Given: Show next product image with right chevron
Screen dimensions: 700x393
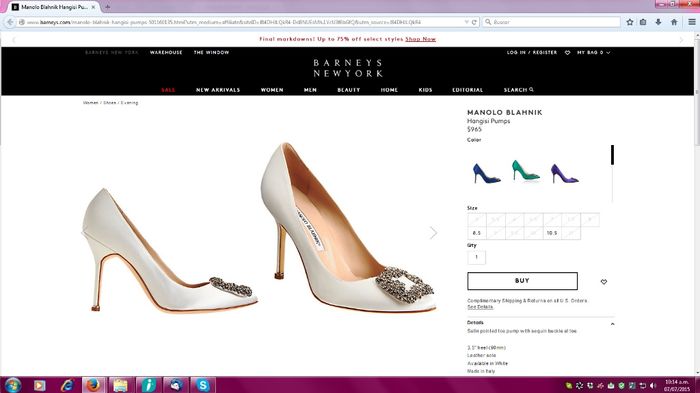Looking at the screenshot, I should pyautogui.click(x=433, y=233).
